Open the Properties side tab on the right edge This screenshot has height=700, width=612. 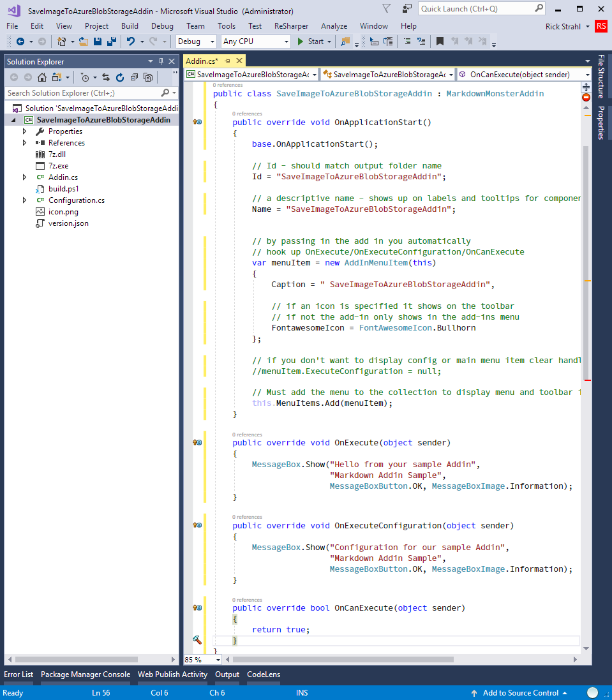(601, 123)
